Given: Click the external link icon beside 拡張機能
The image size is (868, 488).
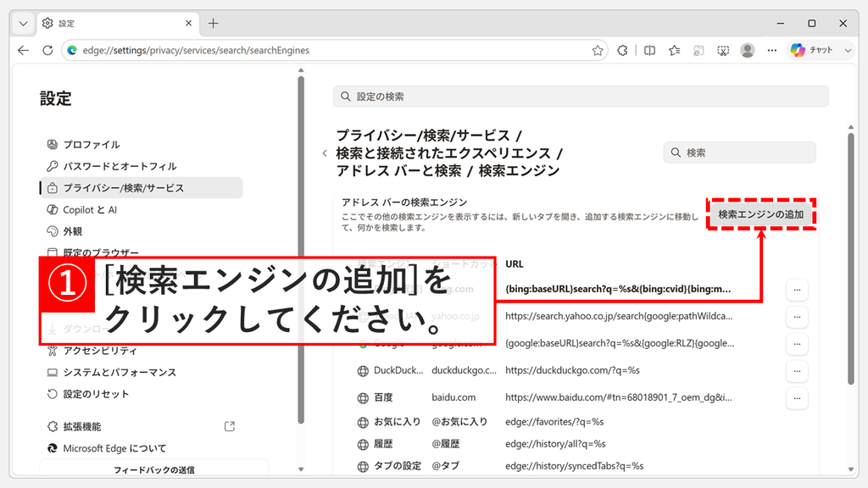Looking at the screenshot, I should pyautogui.click(x=229, y=427).
